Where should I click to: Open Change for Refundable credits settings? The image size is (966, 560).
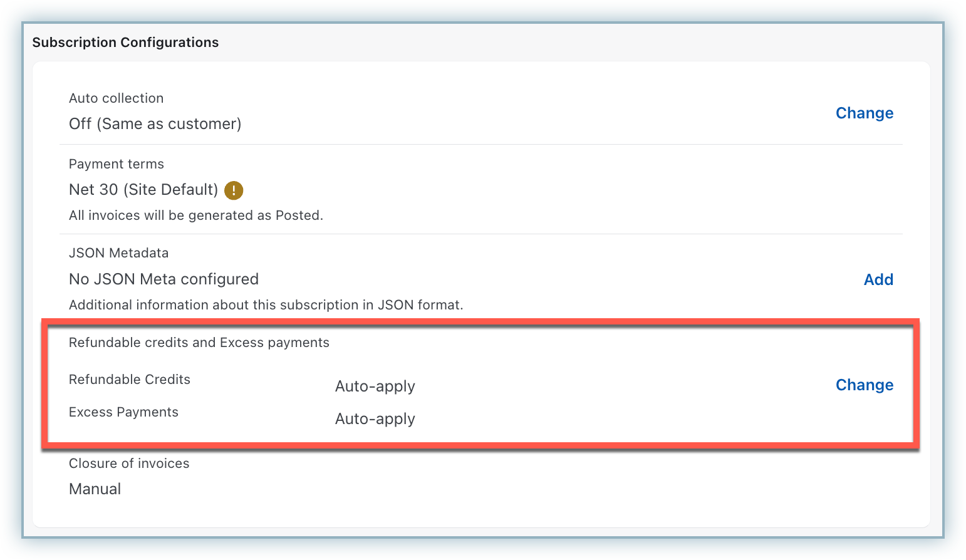coord(864,385)
